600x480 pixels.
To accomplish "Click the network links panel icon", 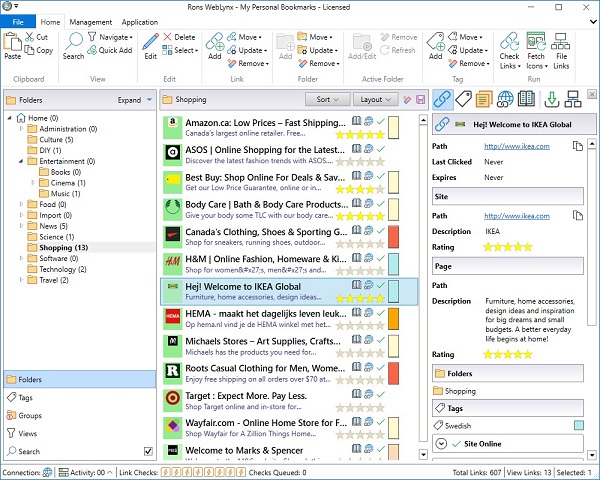I will [573, 99].
